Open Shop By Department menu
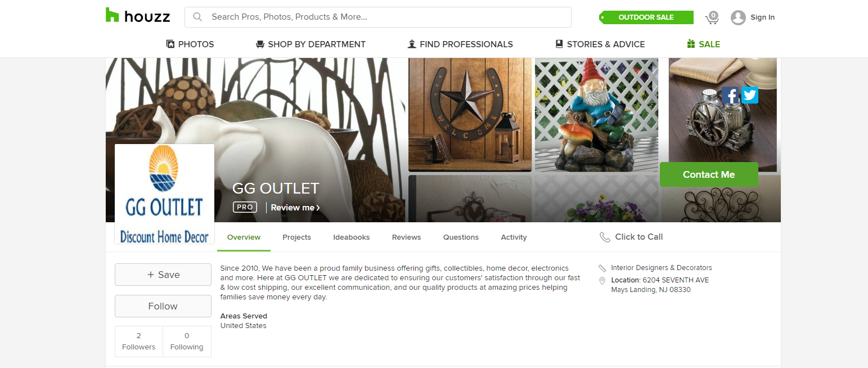 [311, 44]
